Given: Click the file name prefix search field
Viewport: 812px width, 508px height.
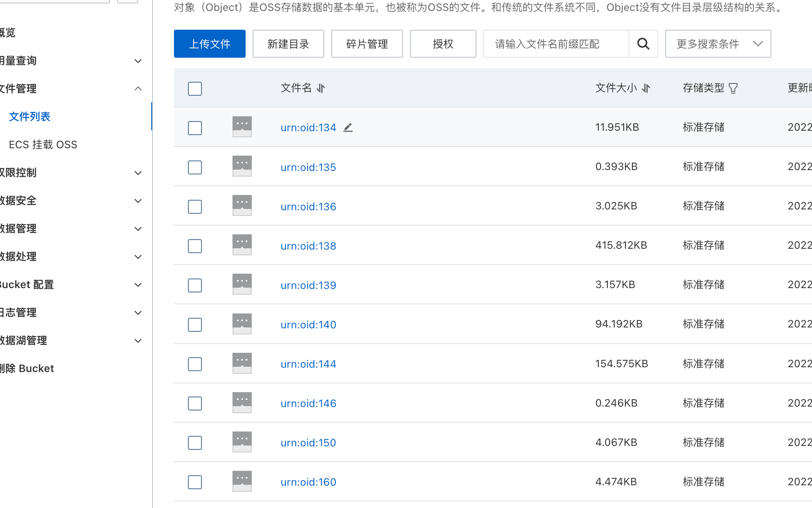Looking at the screenshot, I should click(x=555, y=44).
